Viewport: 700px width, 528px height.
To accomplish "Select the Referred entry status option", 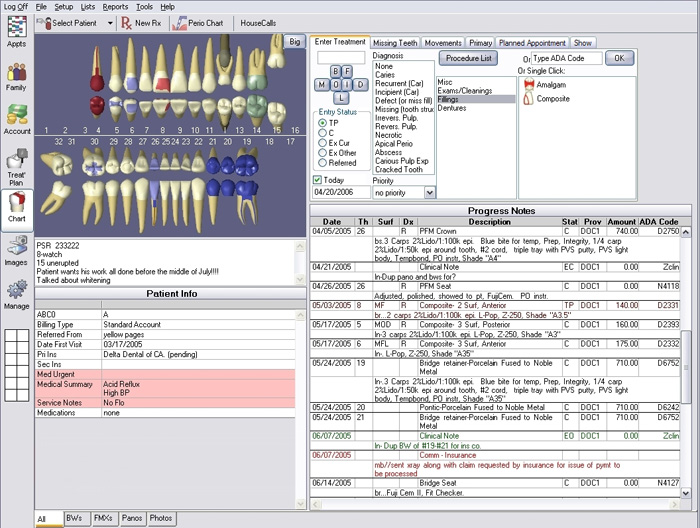I will point(322,162).
